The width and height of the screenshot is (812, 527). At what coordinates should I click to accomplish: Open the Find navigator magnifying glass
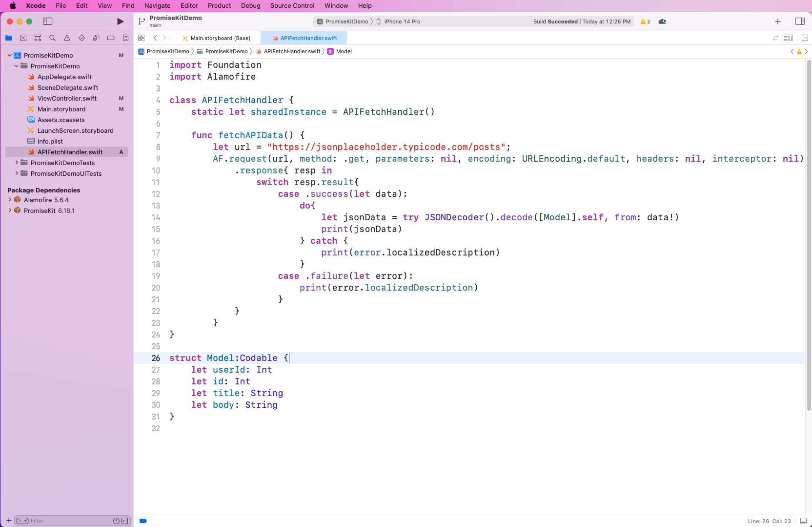tap(52, 38)
